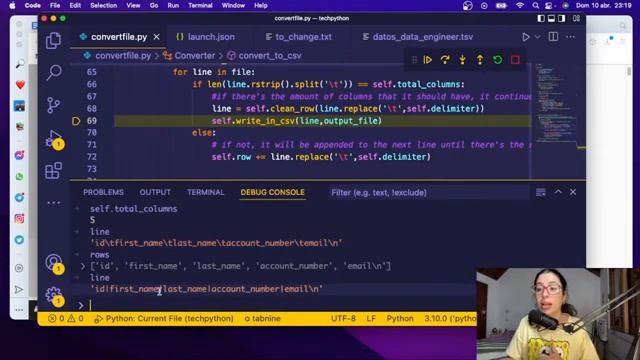The image size is (640, 360).
Task: Open Accounts menu in activity bar
Action: click(53, 262)
